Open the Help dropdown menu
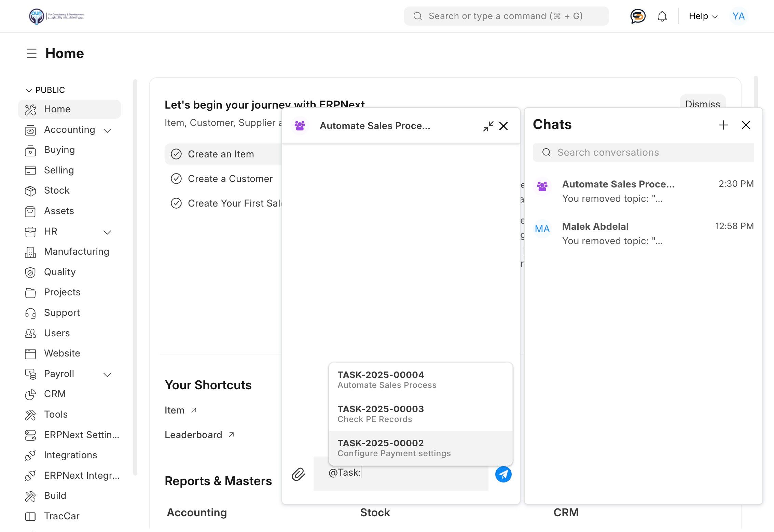 pos(703,16)
